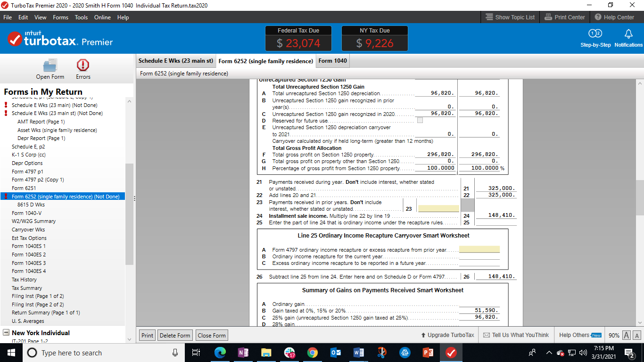The width and height of the screenshot is (644, 362).
Task: Select Carryover Wks
Action: 28,230
